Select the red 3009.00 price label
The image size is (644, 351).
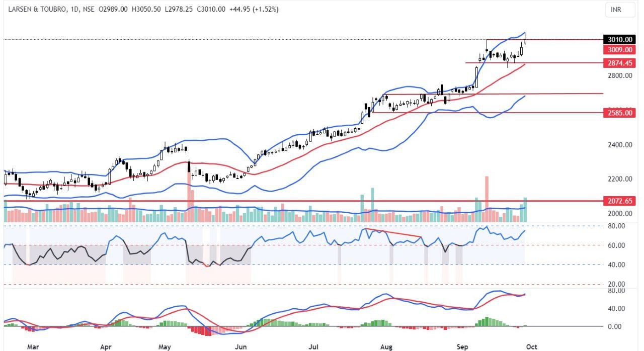point(619,50)
